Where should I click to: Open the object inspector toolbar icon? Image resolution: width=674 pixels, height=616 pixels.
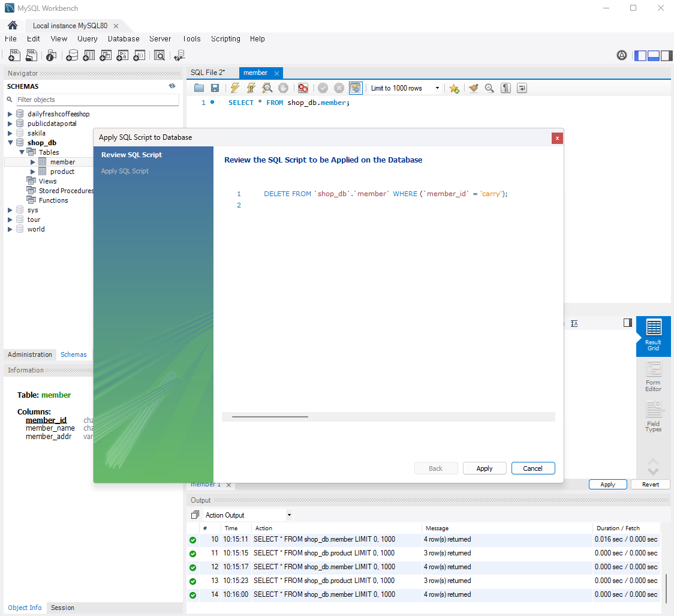coord(51,55)
